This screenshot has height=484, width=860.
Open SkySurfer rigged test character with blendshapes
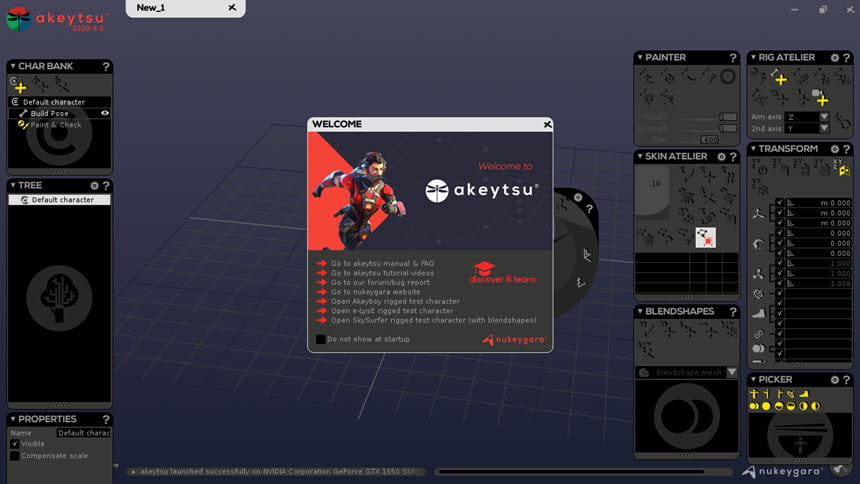click(433, 320)
